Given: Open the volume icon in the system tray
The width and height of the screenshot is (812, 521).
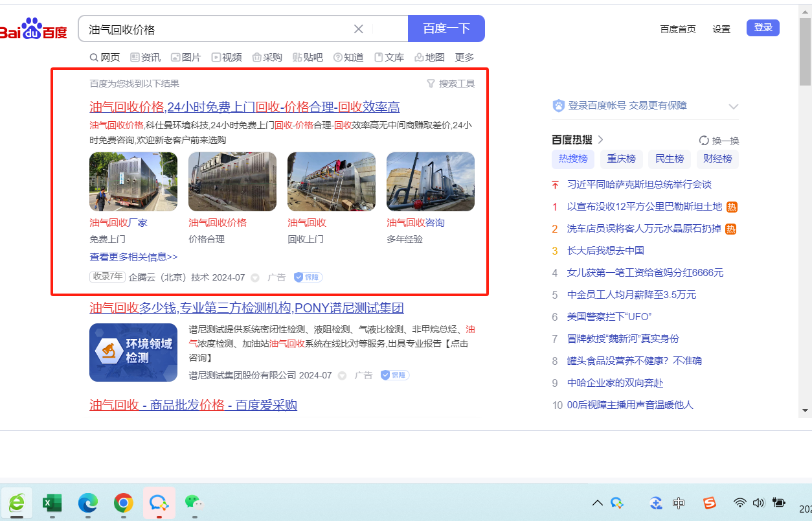Looking at the screenshot, I should (759, 503).
